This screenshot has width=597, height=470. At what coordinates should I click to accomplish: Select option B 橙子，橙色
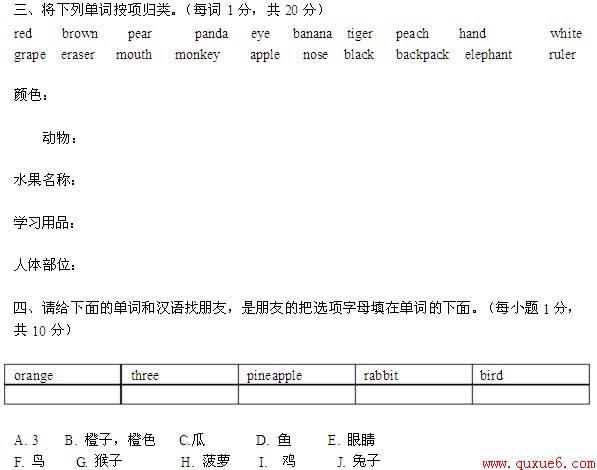110,440
